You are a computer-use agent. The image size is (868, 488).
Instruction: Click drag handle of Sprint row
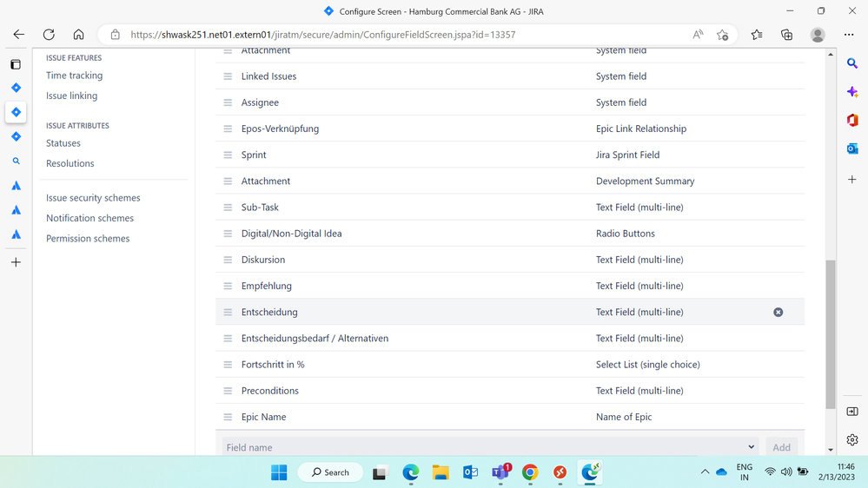tap(228, 155)
